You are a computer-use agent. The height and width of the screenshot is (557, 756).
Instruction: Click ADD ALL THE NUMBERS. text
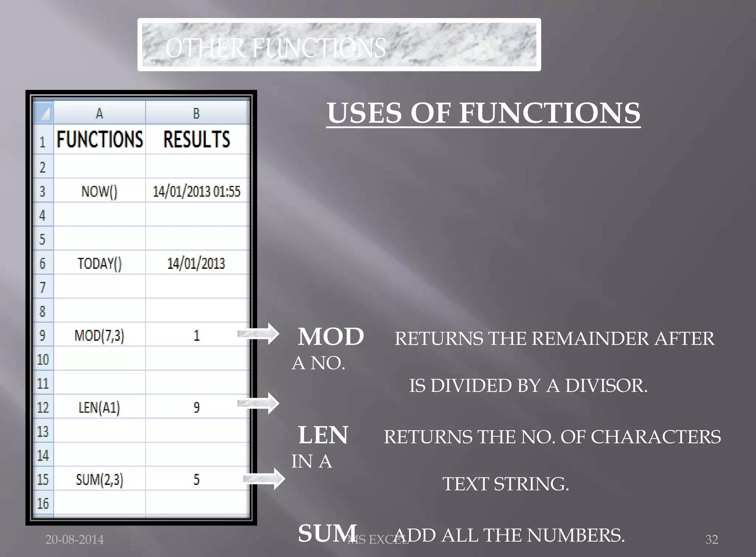click(509, 535)
